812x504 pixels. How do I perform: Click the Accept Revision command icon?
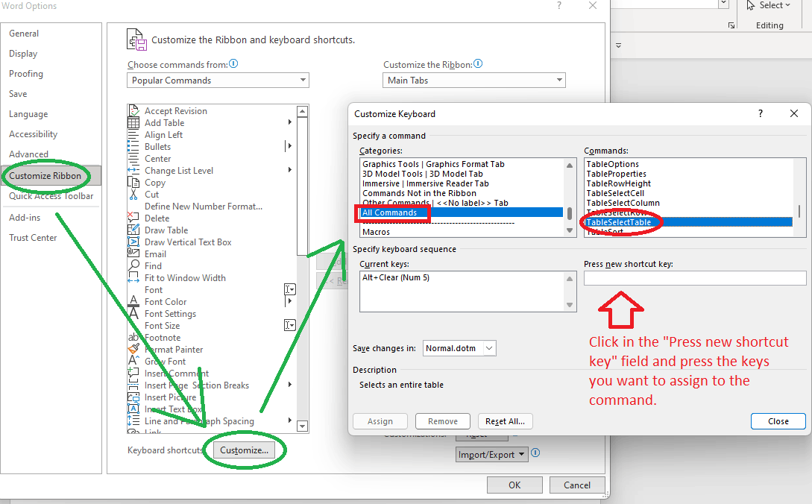[133, 110]
